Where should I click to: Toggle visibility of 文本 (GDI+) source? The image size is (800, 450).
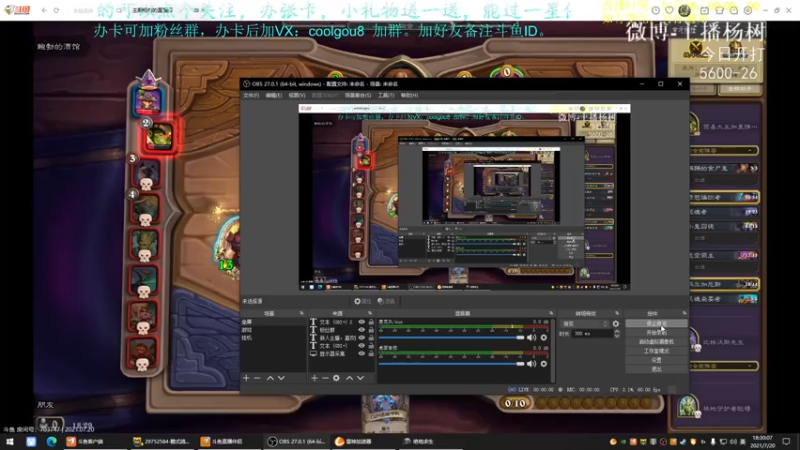tap(362, 346)
